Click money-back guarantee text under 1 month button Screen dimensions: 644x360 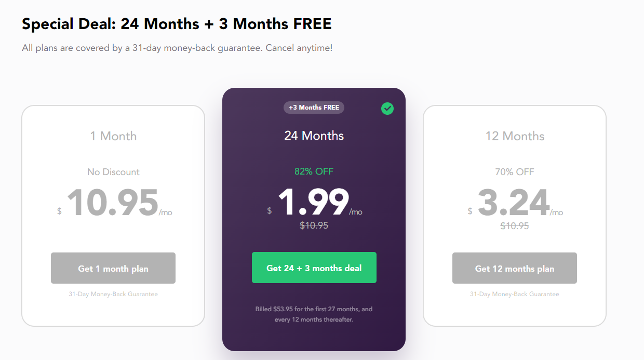tap(113, 294)
